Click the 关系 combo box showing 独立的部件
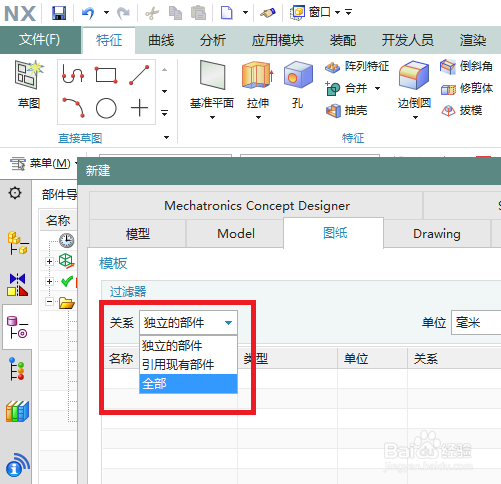Image resolution: width=501 pixels, height=484 pixels. (188, 323)
